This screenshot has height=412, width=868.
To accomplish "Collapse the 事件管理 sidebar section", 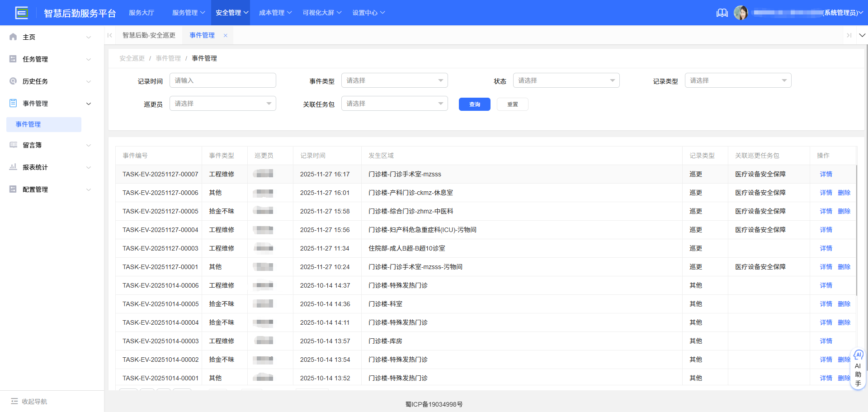I will 89,103.
